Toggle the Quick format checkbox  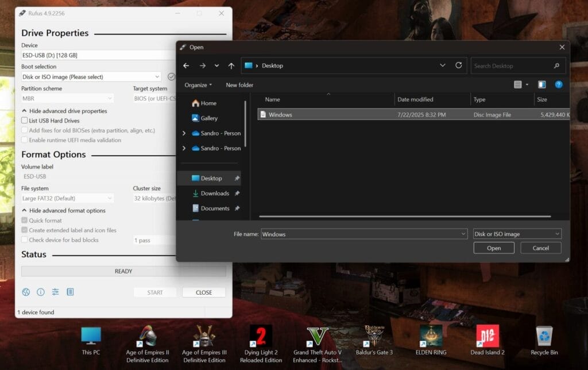tap(24, 220)
